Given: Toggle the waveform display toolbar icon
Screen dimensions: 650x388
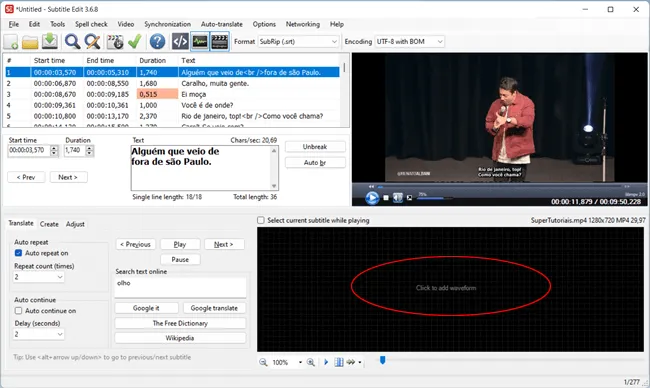Looking at the screenshot, I should pyautogui.click(x=200, y=41).
